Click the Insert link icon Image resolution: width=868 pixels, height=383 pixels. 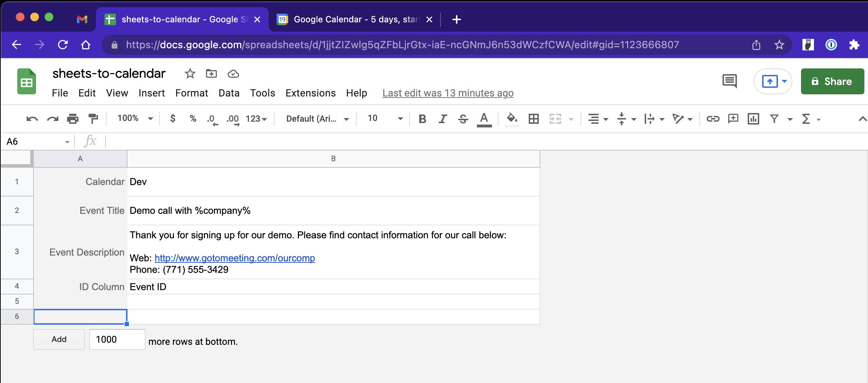coord(713,118)
